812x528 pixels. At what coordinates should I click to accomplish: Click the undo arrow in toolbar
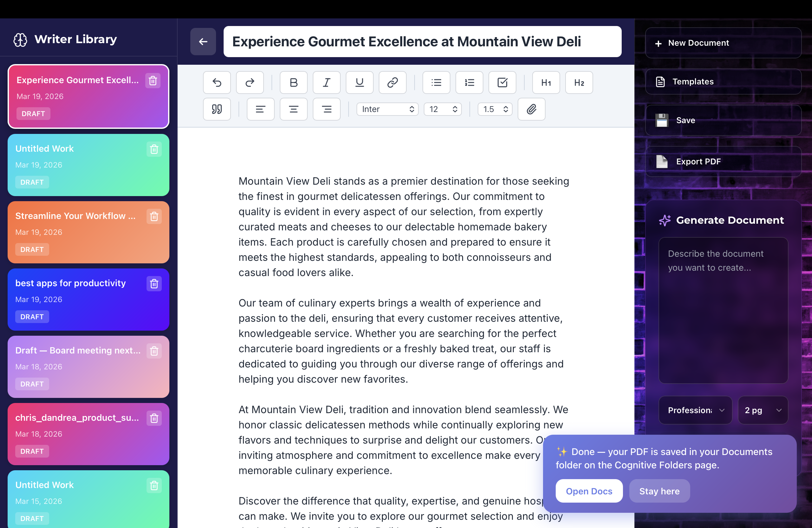tap(217, 82)
